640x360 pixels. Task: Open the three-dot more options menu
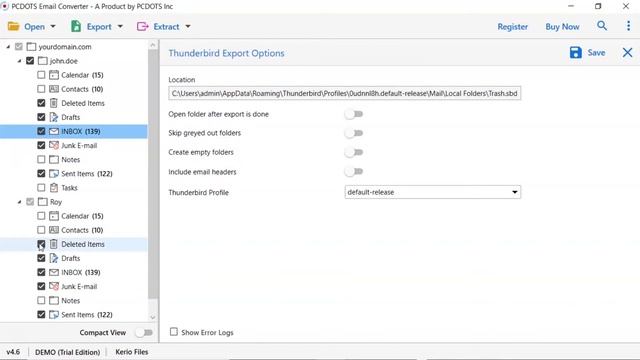point(628,26)
